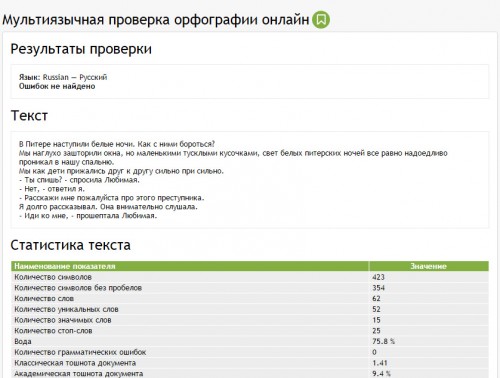Screen dimensions: 500x378
Task: Click the value 15
Action: (376, 320)
